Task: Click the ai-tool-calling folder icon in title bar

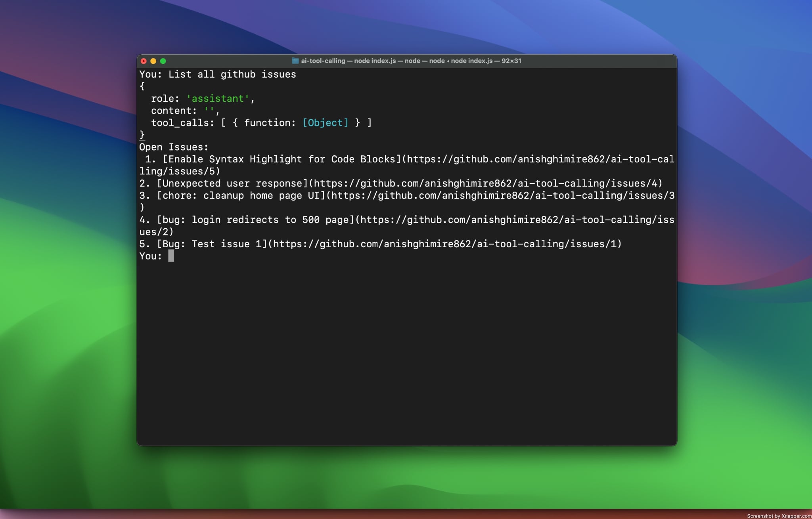Action: tap(295, 61)
